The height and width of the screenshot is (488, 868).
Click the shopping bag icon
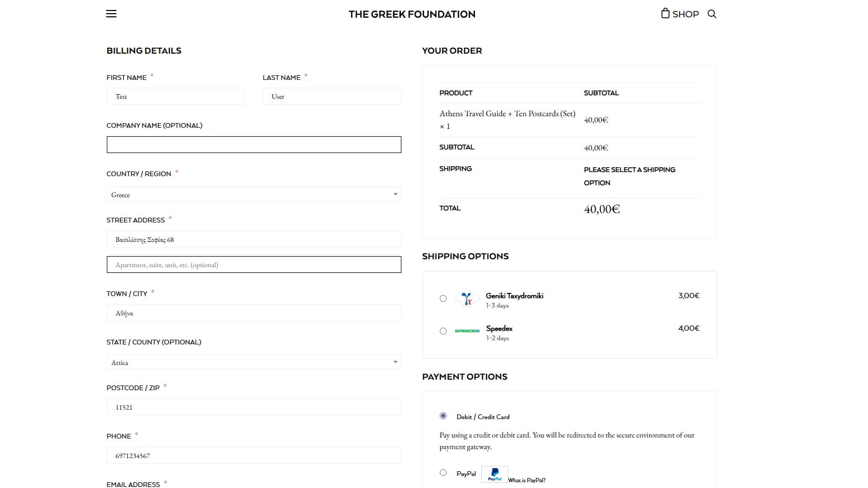pyautogui.click(x=665, y=13)
